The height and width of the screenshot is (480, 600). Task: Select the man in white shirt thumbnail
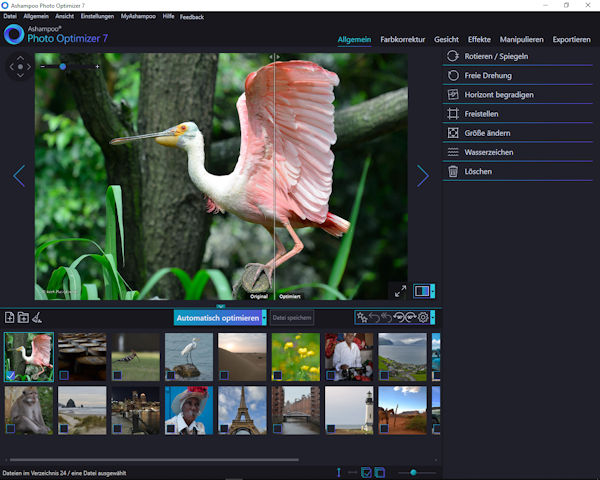349,357
